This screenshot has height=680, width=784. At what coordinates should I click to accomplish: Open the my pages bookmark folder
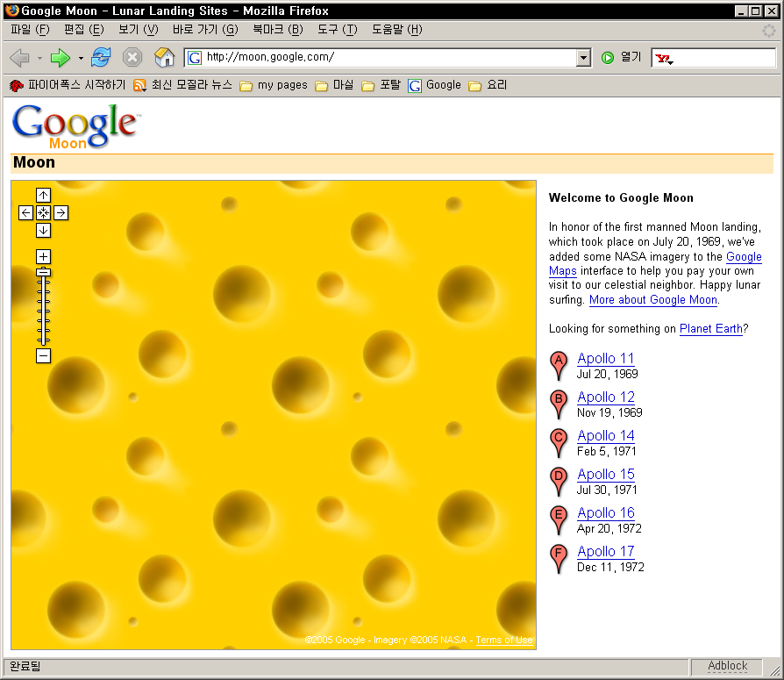(x=274, y=86)
